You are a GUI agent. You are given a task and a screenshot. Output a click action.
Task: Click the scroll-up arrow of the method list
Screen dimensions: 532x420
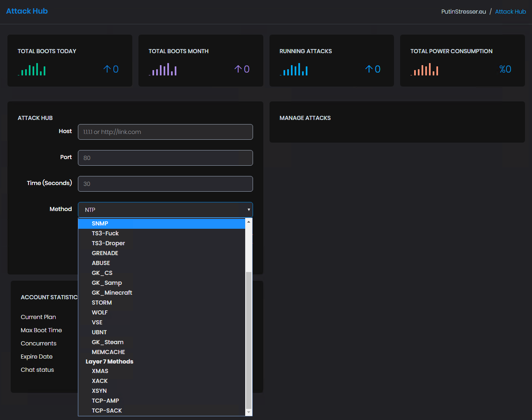(x=248, y=222)
